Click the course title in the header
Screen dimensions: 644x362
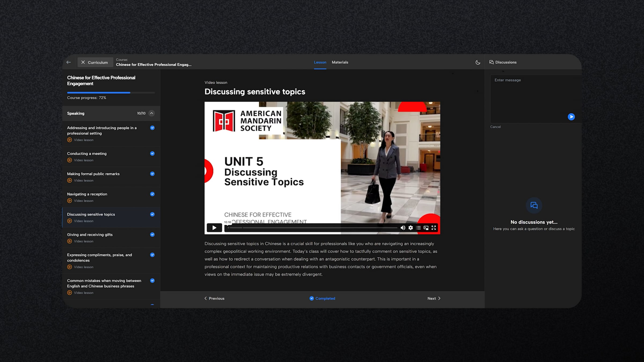click(x=154, y=64)
